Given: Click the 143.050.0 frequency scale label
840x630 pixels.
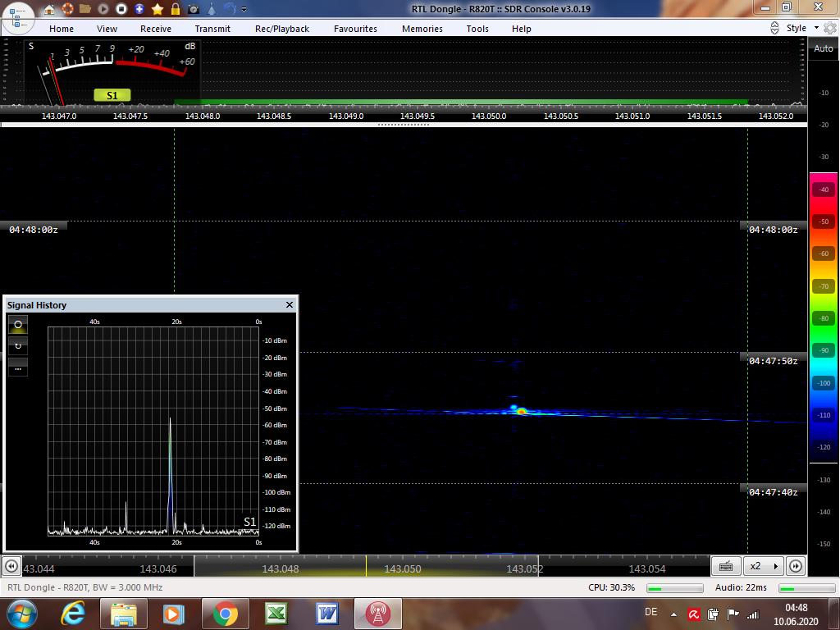Looking at the screenshot, I should click(489, 116).
